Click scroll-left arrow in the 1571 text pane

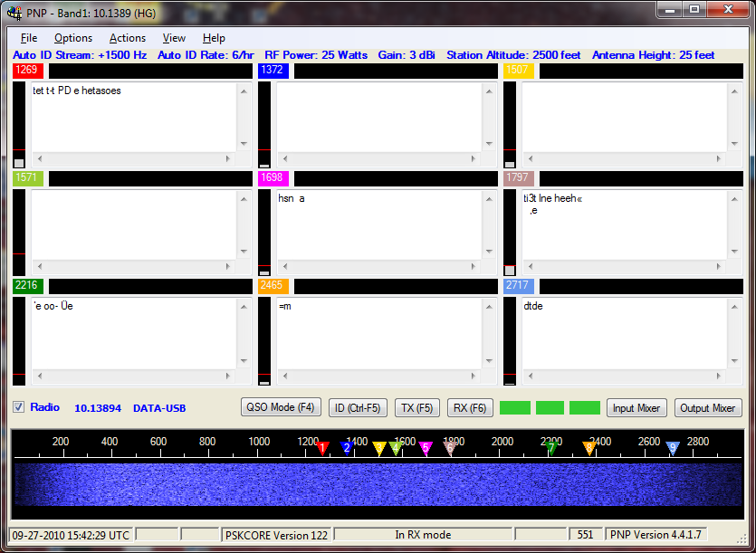40,266
